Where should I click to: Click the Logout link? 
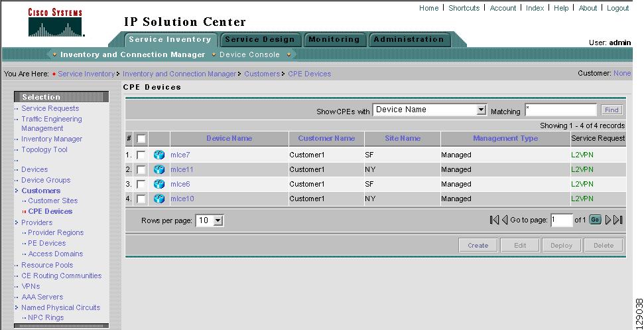click(617, 8)
